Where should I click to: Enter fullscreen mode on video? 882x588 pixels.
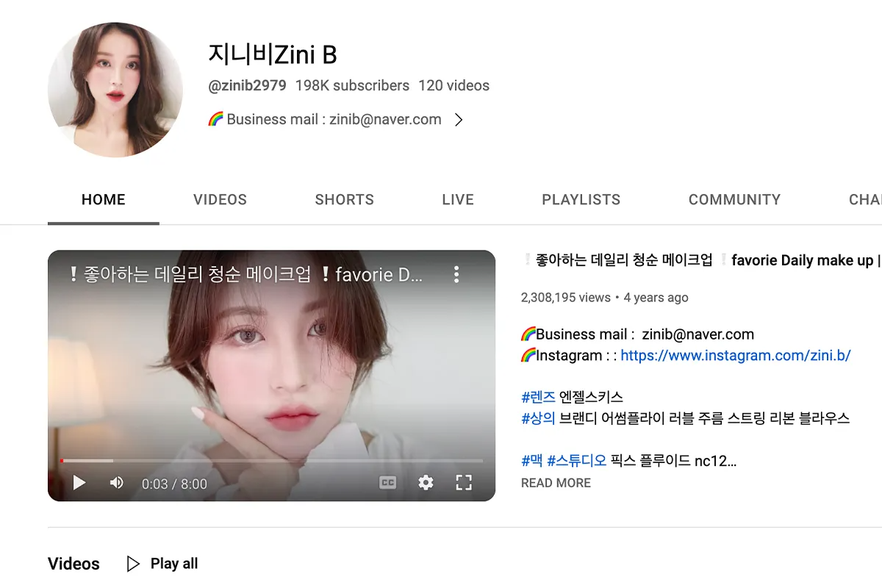point(463,483)
